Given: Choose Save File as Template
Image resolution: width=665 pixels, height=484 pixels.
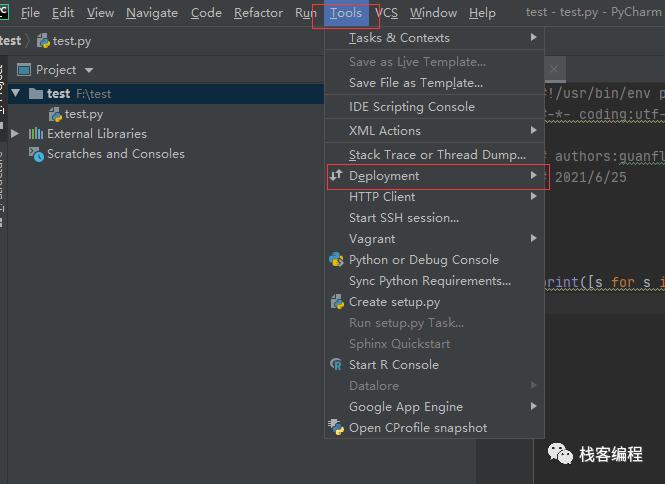Looking at the screenshot, I should (434, 83).
